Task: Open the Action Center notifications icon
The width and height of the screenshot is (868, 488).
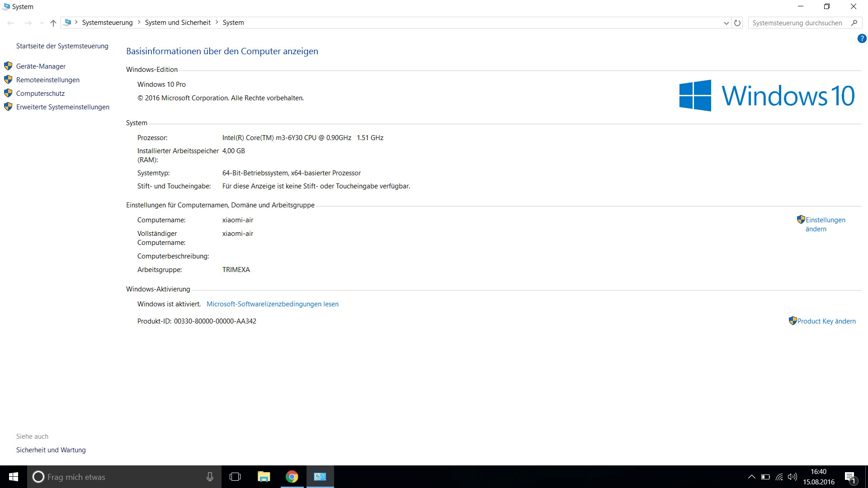Action: tap(850, 477)
